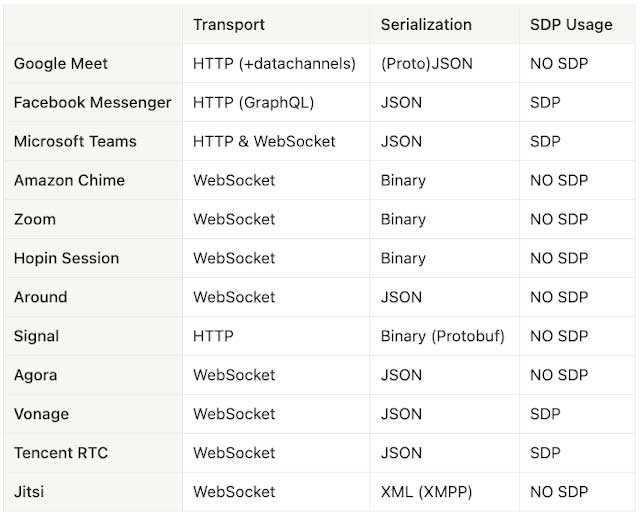The width and height of the screenshot is (640, 516).
Task: Click the Microsoft Teams row label
Action: (75, 142)
